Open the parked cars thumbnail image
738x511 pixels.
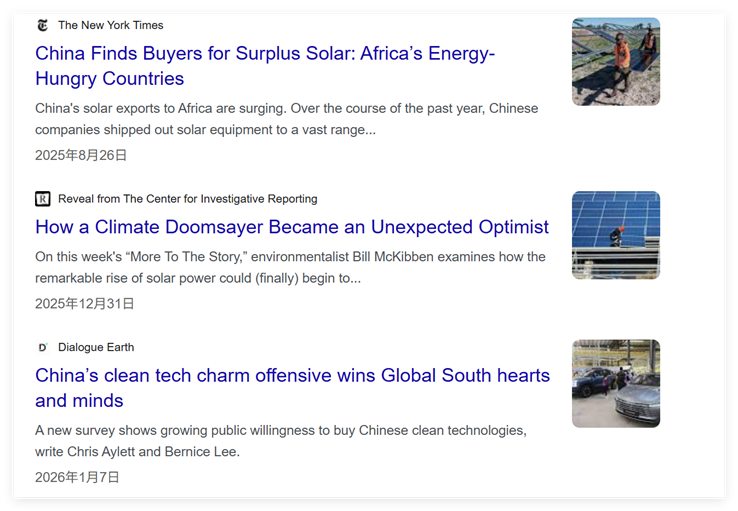click(615, 383)
